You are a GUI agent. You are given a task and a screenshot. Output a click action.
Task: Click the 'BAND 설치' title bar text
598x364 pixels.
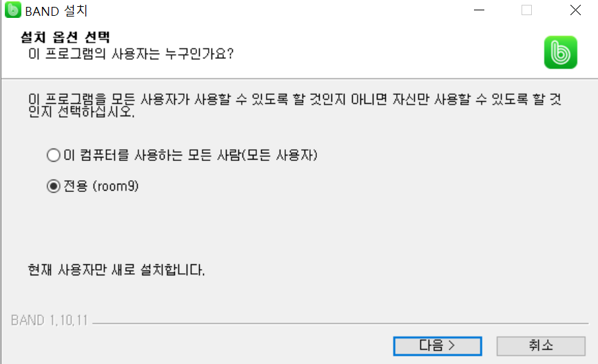[56, 11]
